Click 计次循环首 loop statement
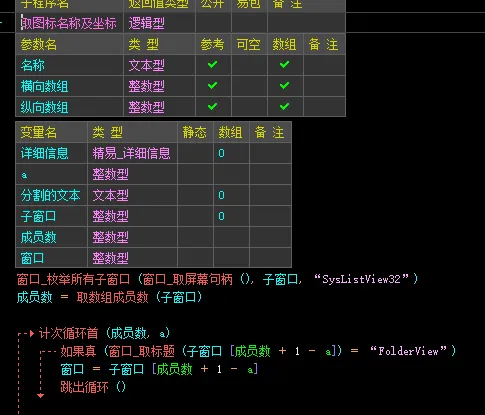Screen dimensions: 485x415 (x=69, y=333)
